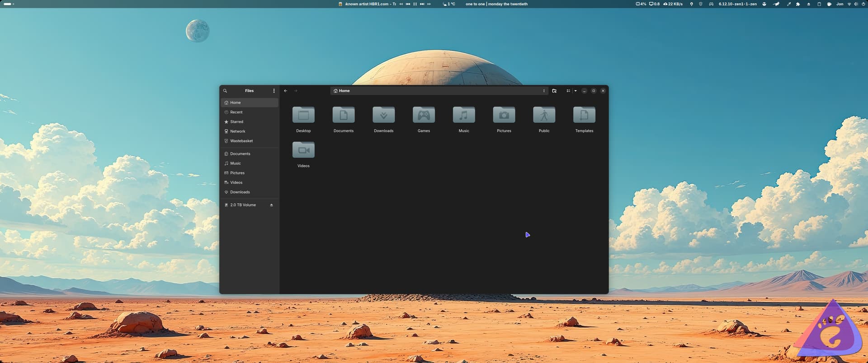
Task: Eject the 2.0 TB Volume
Action: (x=271, y=205)
